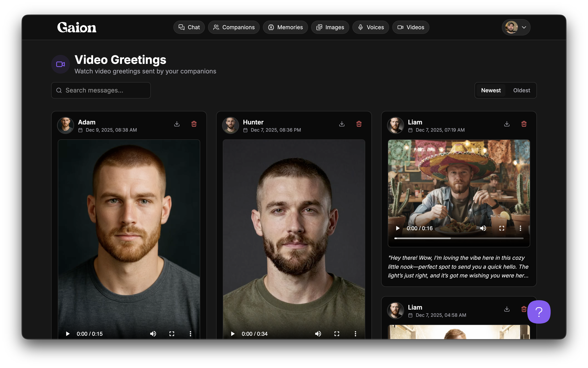Open the Companions section

[x=233, y=27]
